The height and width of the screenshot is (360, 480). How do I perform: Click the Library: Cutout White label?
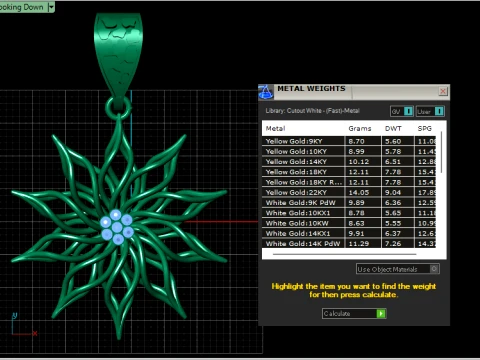312,111
